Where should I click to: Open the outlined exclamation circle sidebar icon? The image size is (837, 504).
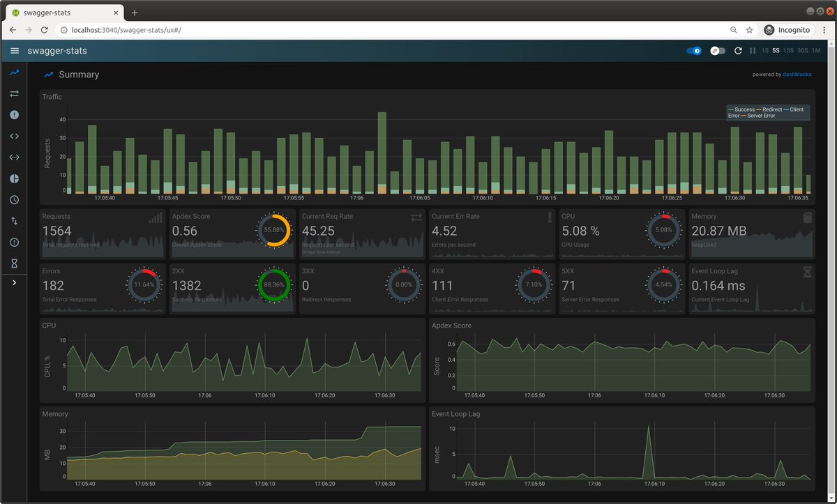tap(15, 242)
